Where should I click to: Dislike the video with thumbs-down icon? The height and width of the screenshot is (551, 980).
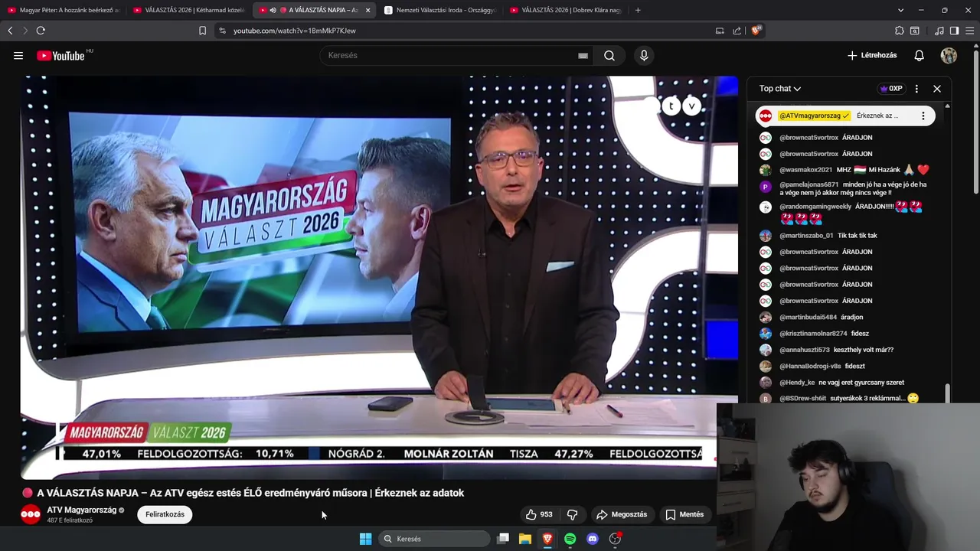coord(572,514)
